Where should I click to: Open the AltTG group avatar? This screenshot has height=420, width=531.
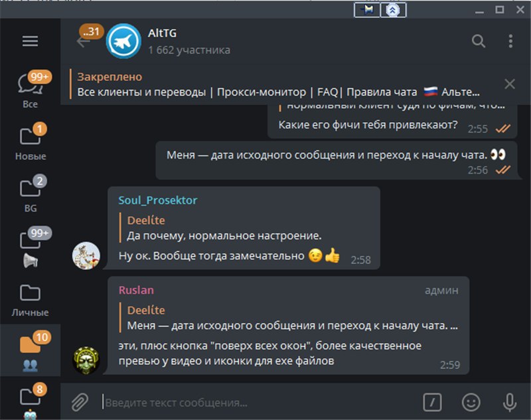coord(123,41)
